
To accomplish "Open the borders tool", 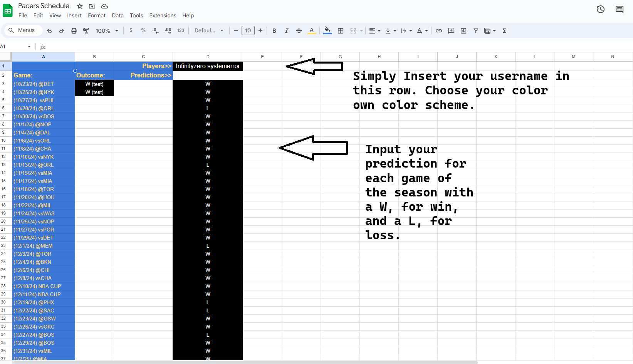I will [341, 31].
